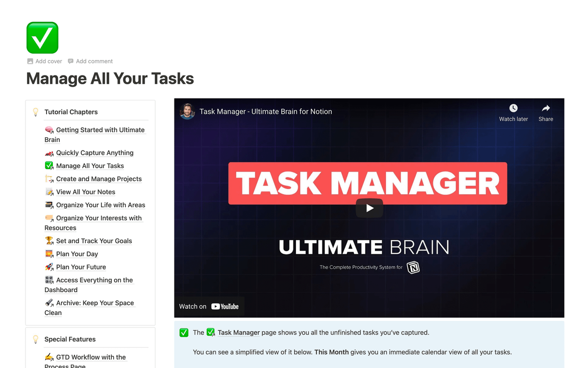588x368 pixels.
Task: Open Set and Track Your Goals page
Action: click(94, 241)
